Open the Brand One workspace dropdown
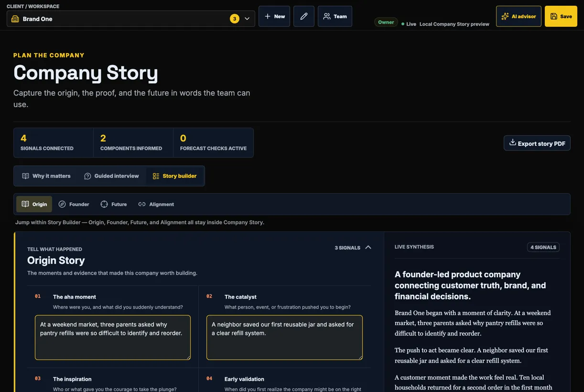Viewport: 584px width, 392px height. click(130, 19)
